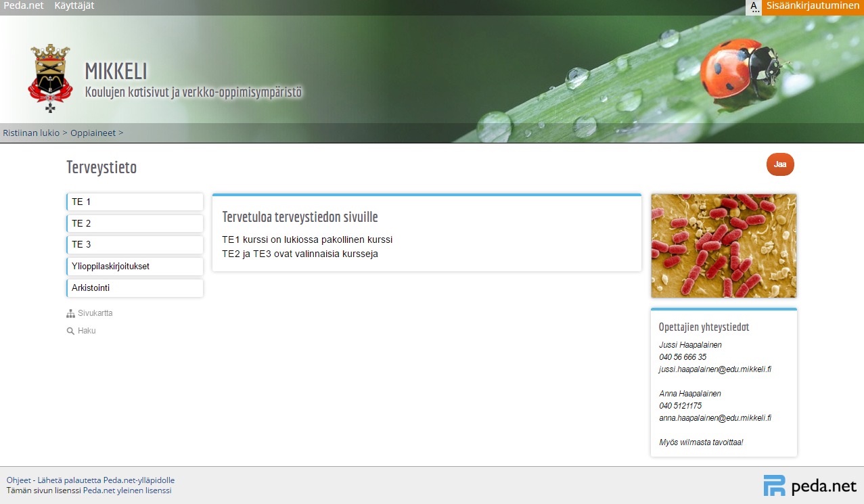This screenshot has width=864, height=504.
Task: Select TE 2 in the side menu
Action: 135,224
